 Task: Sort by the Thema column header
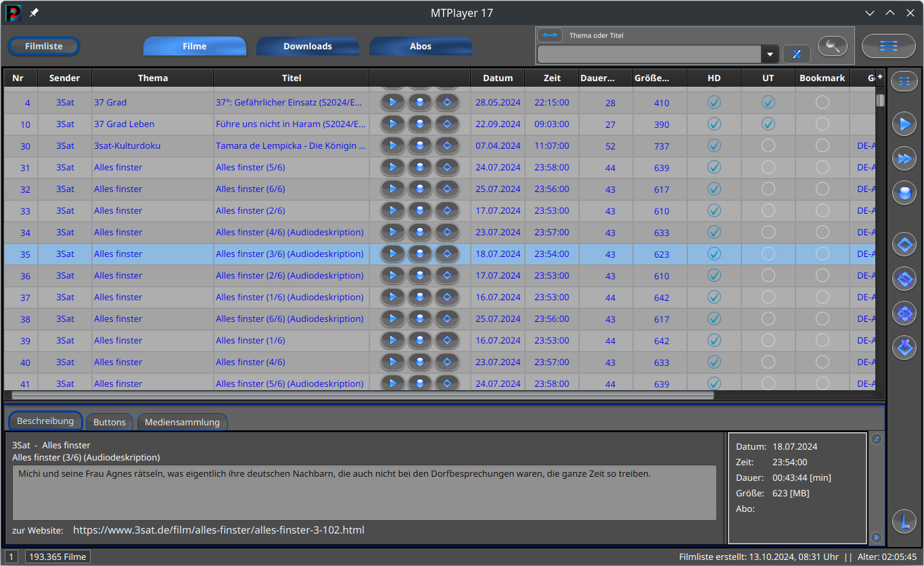(153, 78)
